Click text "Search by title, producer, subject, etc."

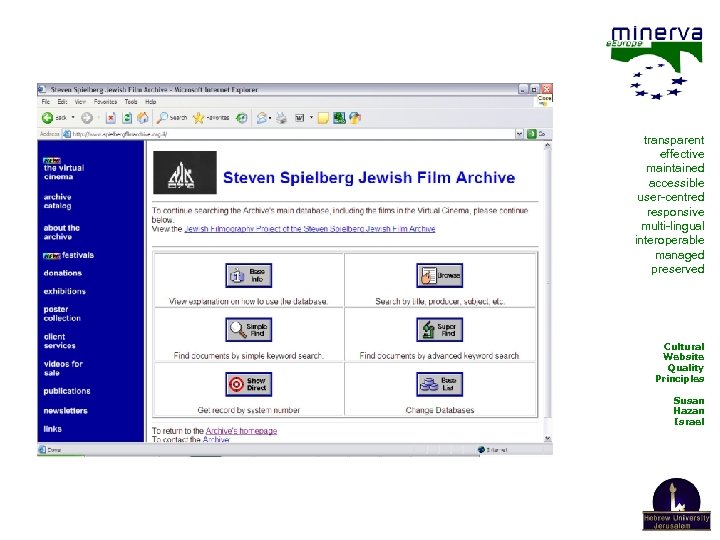coord(439,301)
